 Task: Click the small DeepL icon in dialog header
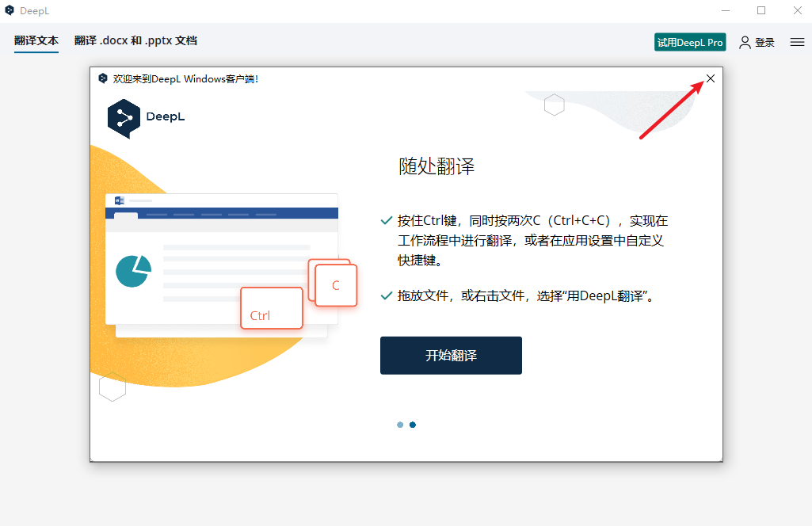[102, 78]
